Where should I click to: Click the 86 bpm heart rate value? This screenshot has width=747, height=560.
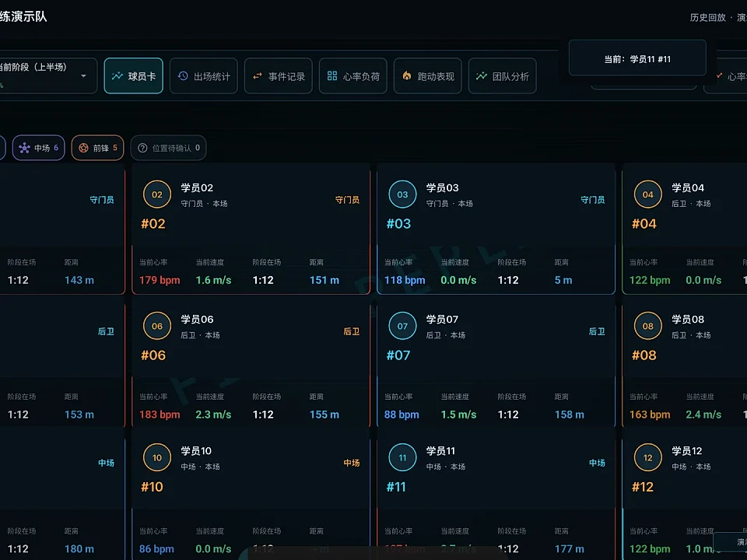(156, 548)
